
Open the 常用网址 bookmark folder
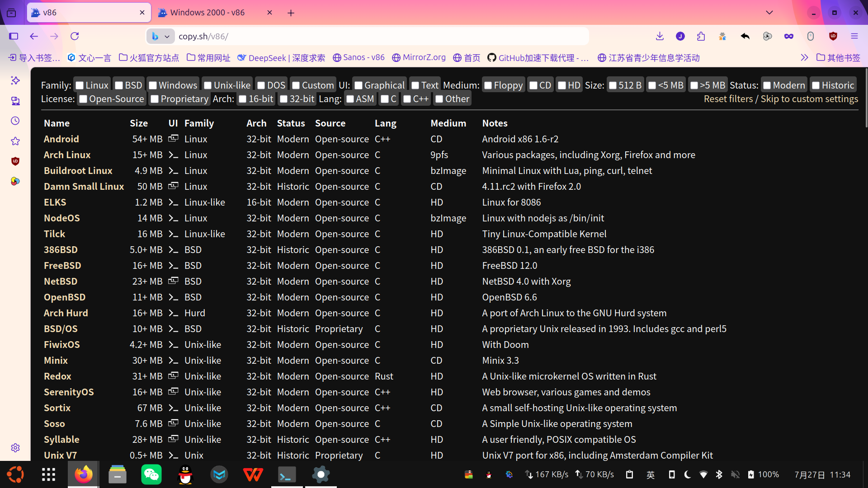(208, 57)
